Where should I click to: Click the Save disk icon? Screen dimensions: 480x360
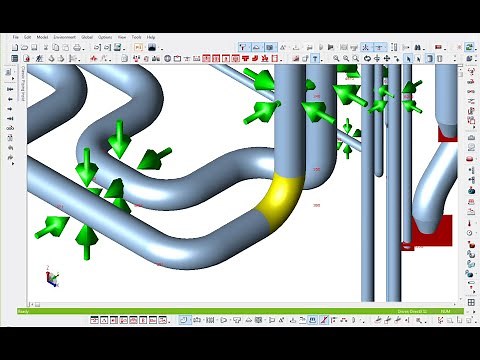tap(34, 48)
